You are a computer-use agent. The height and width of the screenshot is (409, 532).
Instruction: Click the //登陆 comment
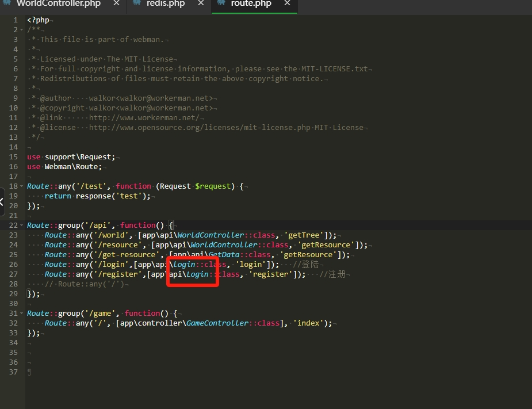[x=306, y=265]
